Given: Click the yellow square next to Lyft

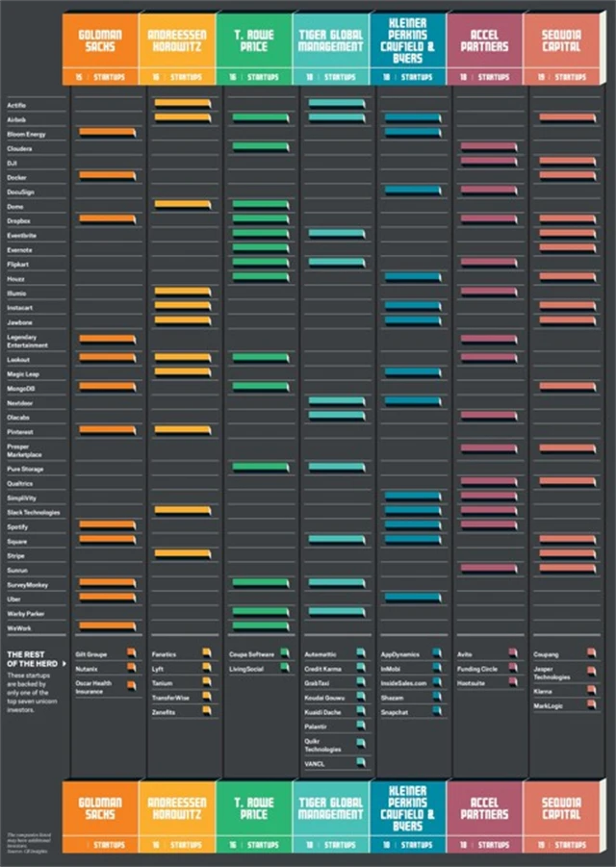Looking at the screenshot, I should click(x=206, y=668).
